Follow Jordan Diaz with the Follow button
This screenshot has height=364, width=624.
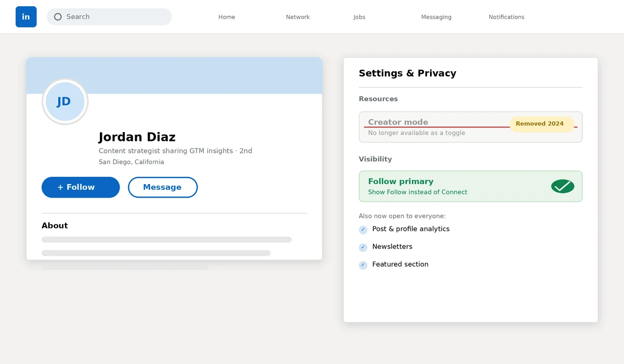(x=81, y=187)
